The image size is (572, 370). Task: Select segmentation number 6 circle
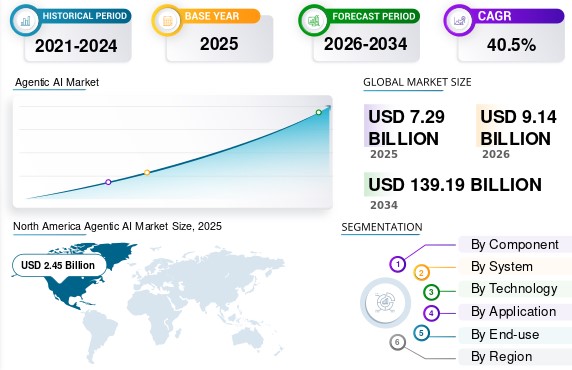(x=397, y=342)
